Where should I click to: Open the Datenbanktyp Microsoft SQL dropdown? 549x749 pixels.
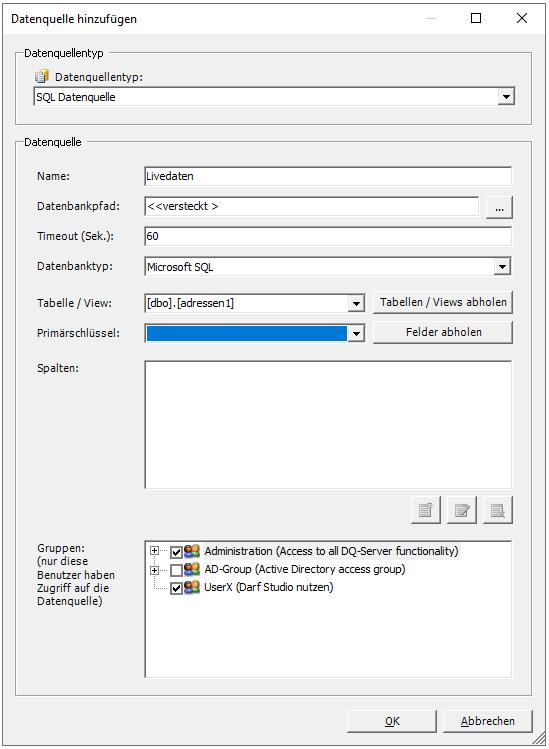502,267
